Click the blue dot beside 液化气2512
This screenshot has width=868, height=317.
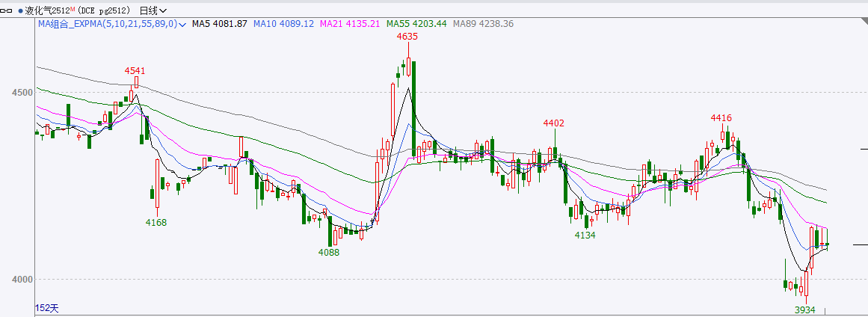click(20, 11)
